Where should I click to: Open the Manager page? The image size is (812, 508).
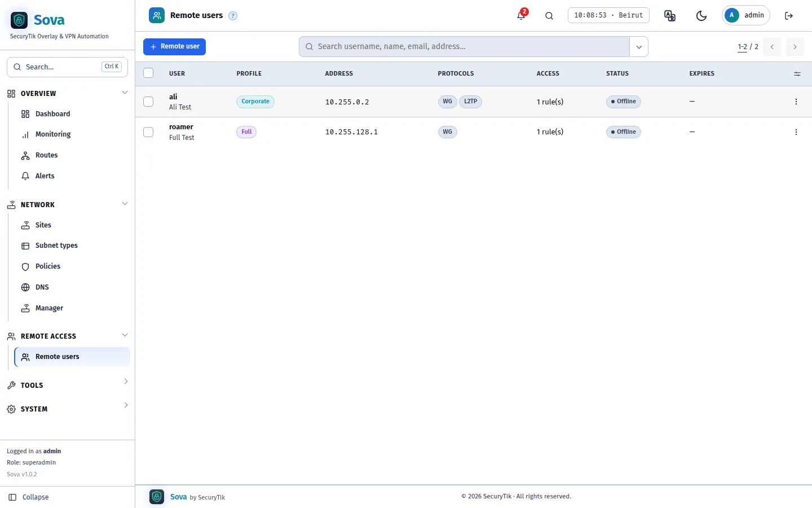72,308
